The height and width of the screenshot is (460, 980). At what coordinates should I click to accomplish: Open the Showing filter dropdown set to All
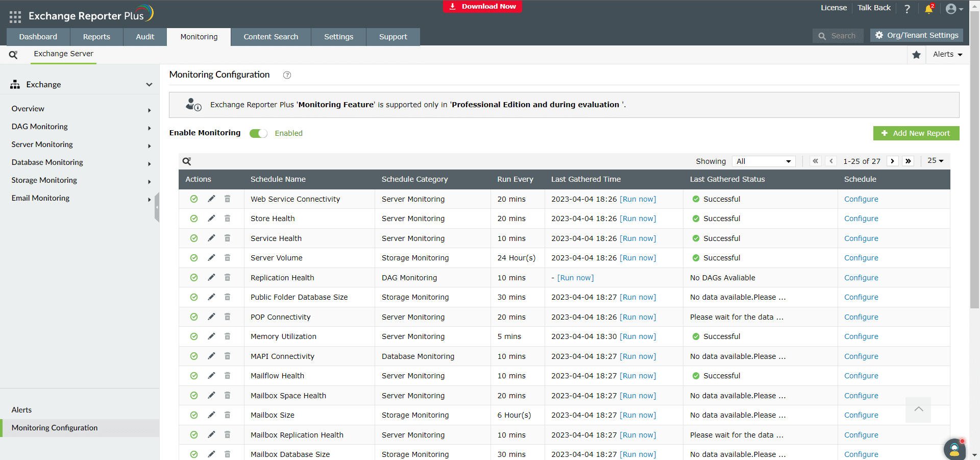763,161
